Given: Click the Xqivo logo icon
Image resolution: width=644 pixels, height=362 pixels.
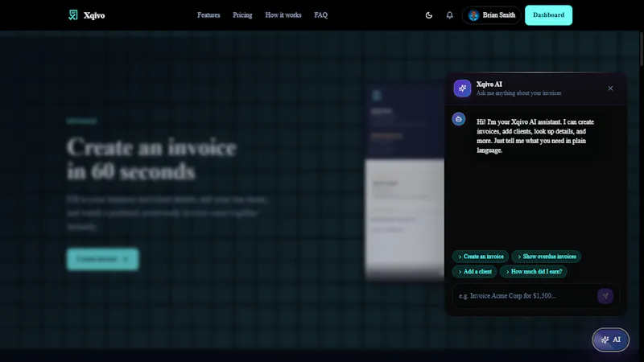Looking at the screenshot, I should coord(73,15).
